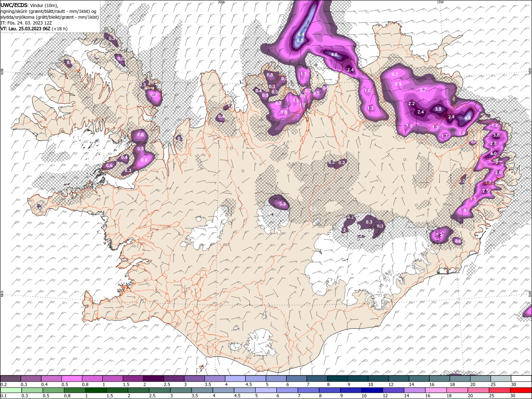This screenshot has height=399, width=532.
Task: Click the 1.5 value label on the east coast
Action: tap(473, 199)
